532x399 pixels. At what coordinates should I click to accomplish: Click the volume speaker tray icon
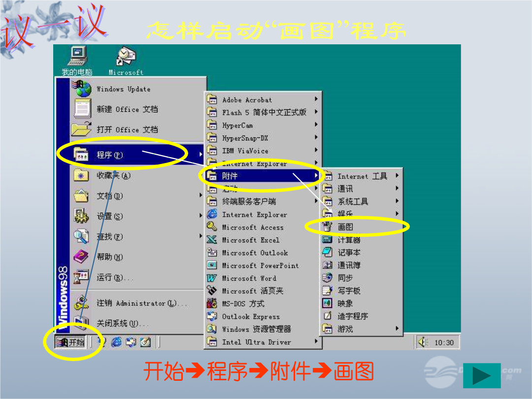[423, 342]
